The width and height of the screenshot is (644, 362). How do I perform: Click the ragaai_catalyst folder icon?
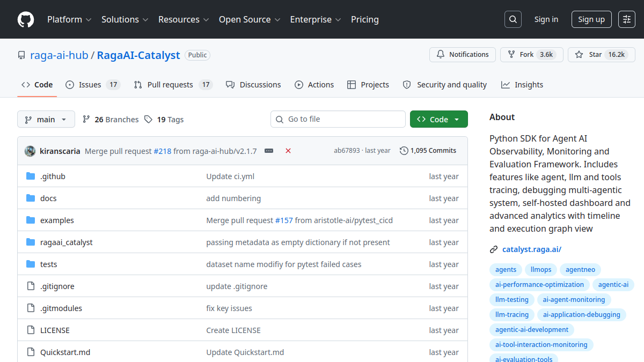[x=31, y=242]
